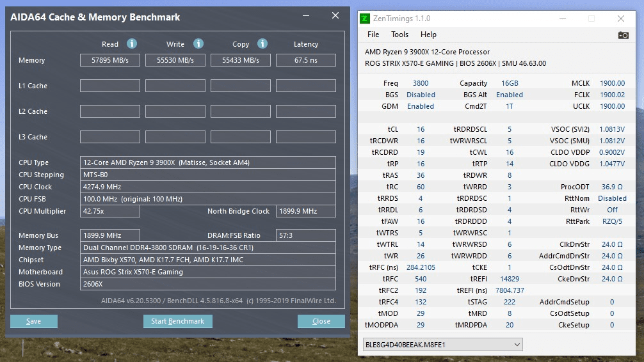The width and height of the screenshot is (644, 362).
Task: Click the RttPark value RZQ/5
Action: (x=612, y=221)
